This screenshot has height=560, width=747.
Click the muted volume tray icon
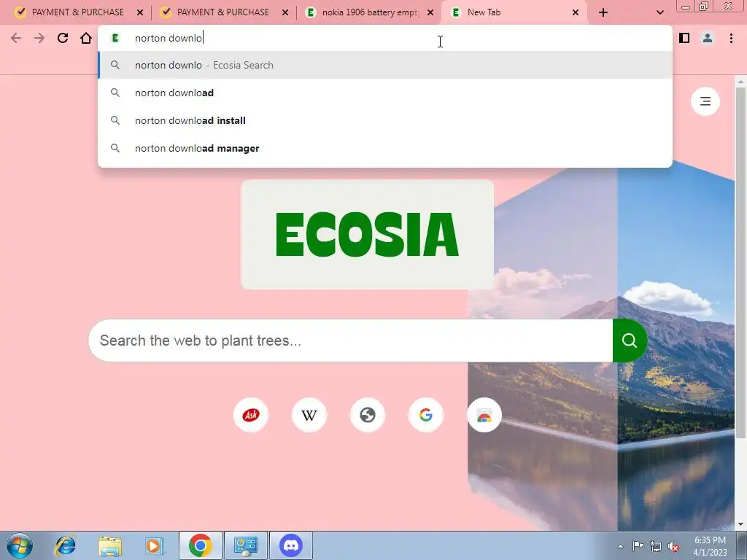673,547
